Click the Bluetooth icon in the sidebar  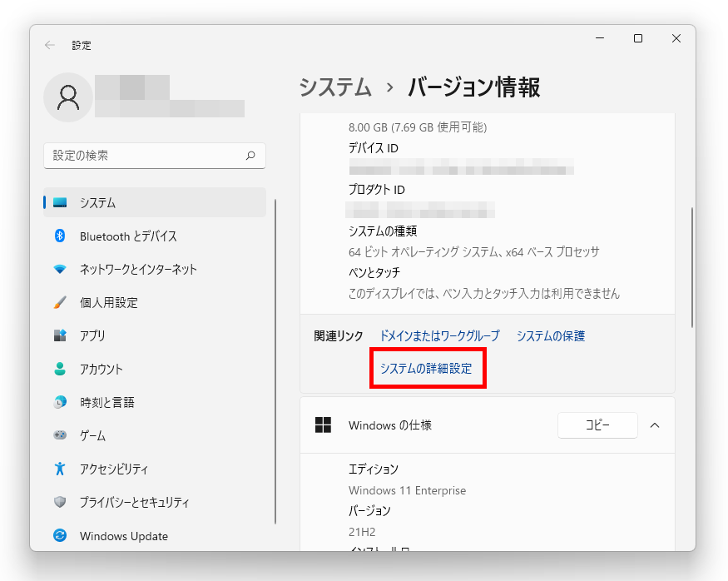(x=60, y=236)
